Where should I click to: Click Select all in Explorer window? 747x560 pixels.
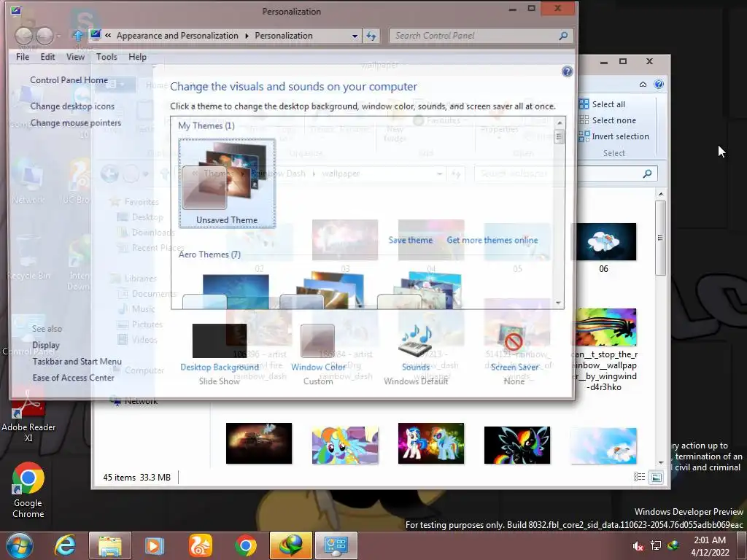[x=602, y=104]
